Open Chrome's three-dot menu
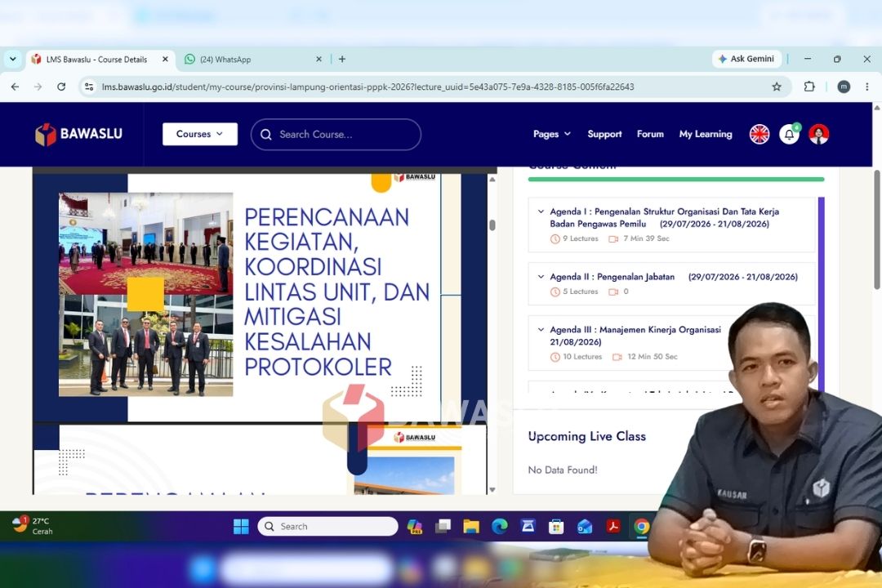The image size is (882, 588). (866, 87)
